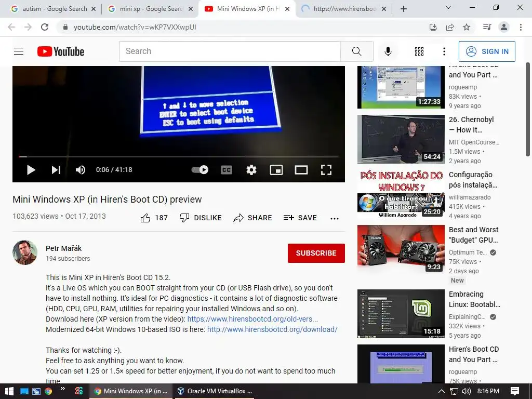Screen dimensions: 532x399
Task: Open the 1:27:33 Hiren's Boot CD thumbnail
Action: point(401,87)
